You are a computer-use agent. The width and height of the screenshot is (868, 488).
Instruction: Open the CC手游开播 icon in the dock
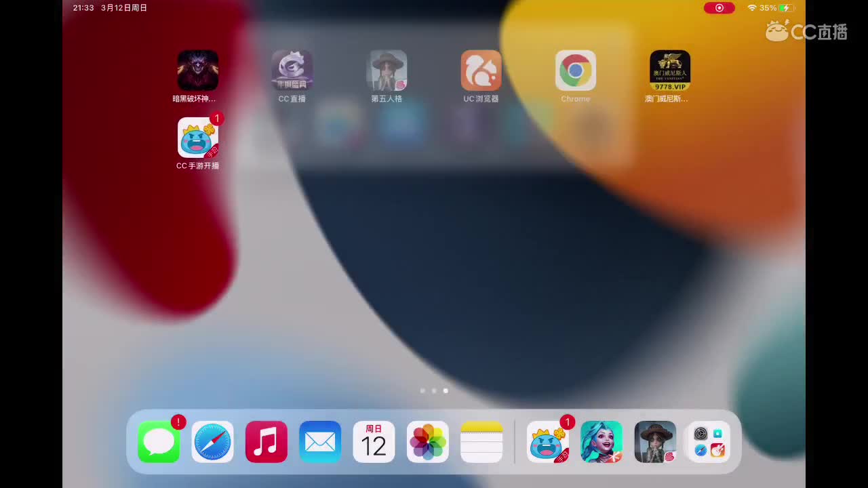[548, 442]
